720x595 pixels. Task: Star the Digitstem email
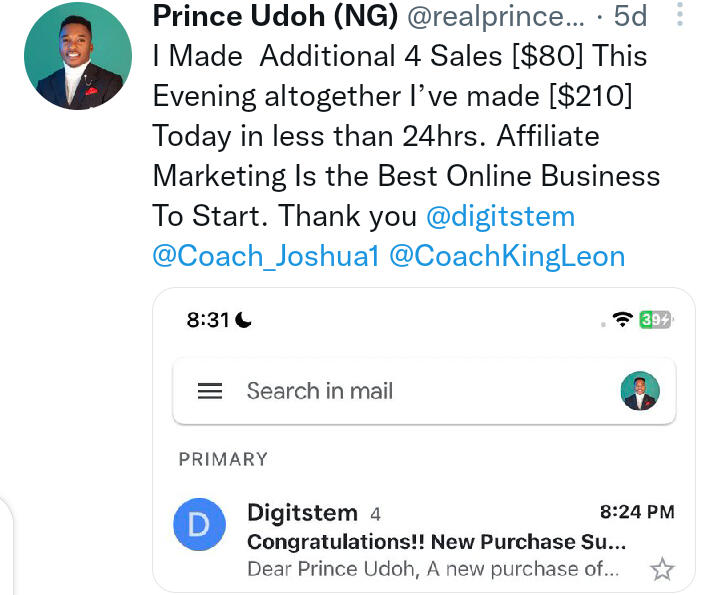point(662,570)
